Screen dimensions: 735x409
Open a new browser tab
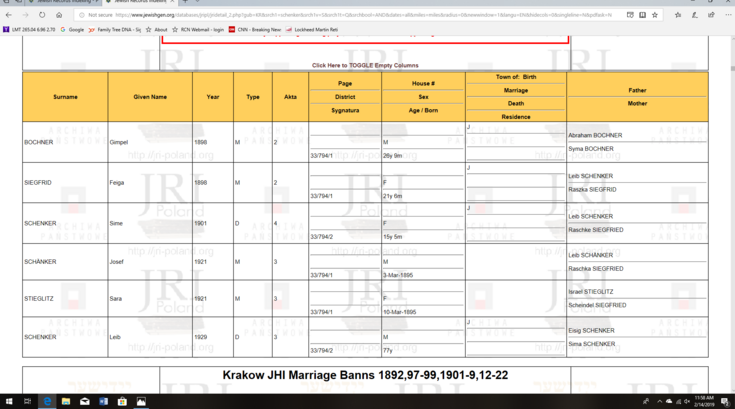click(x=185, y=2)
